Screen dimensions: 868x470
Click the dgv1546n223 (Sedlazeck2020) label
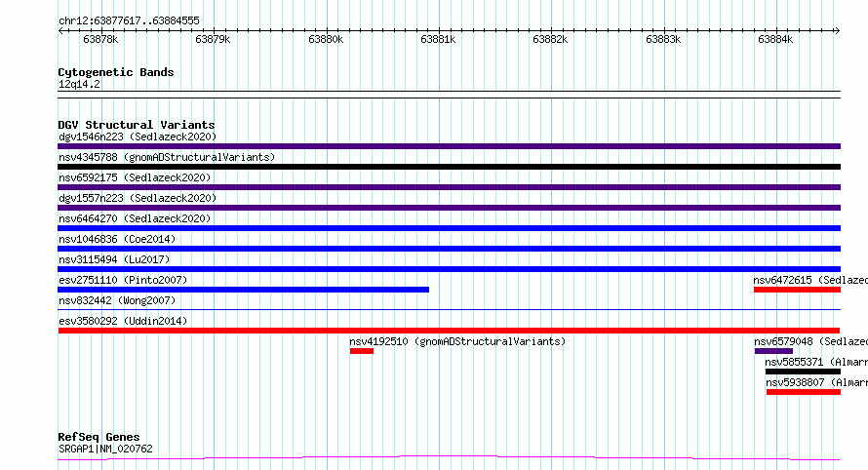pos(138,137)
